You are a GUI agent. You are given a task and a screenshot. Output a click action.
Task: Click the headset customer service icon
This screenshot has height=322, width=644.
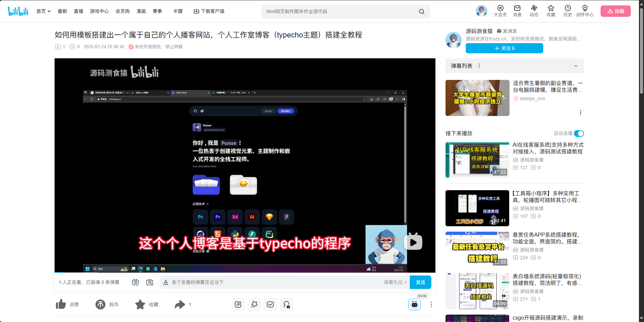(x=286, y=304)
